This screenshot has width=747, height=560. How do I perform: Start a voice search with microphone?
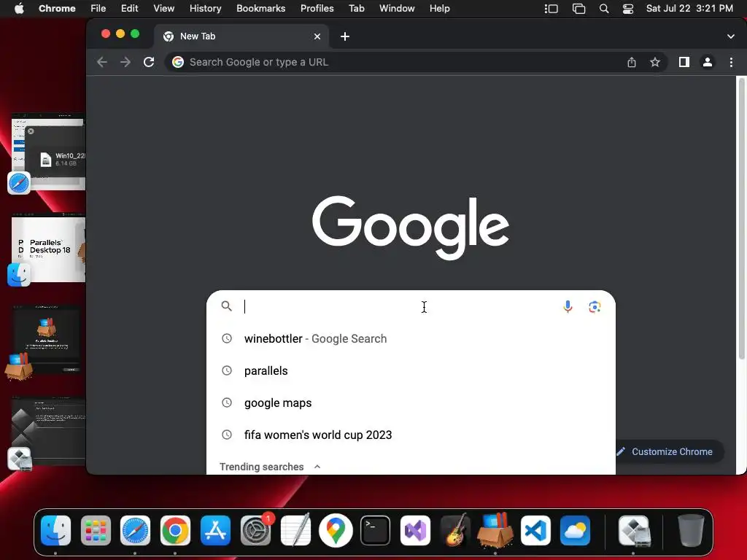pyautogui.click(x=568, y=307)
